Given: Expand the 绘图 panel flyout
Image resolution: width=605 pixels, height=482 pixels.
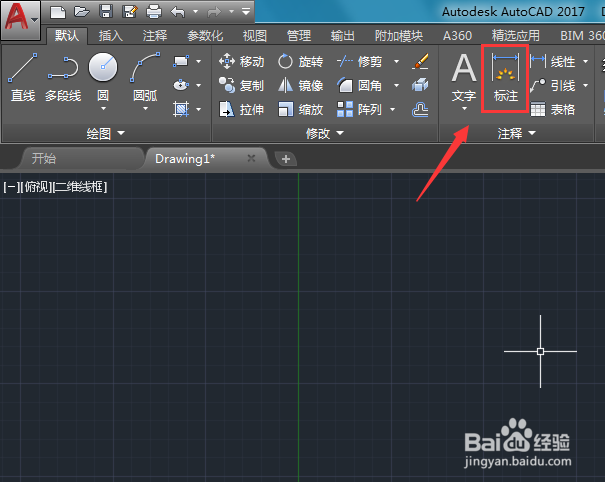Looking at the screenshot, I should tap(106, 134).
